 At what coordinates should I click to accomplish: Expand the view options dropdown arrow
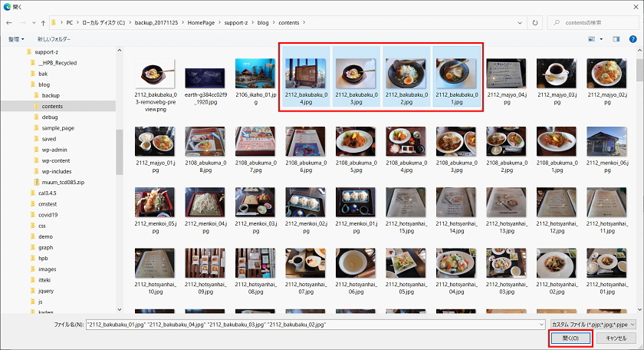601,38
